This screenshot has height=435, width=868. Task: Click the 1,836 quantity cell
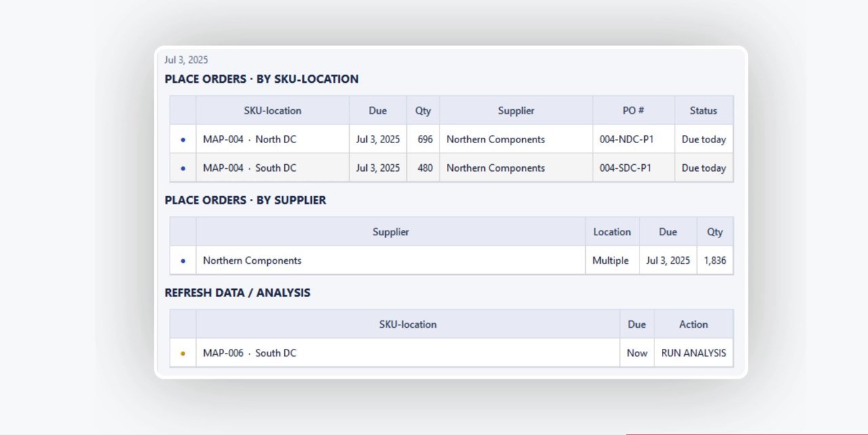(715, 261)
